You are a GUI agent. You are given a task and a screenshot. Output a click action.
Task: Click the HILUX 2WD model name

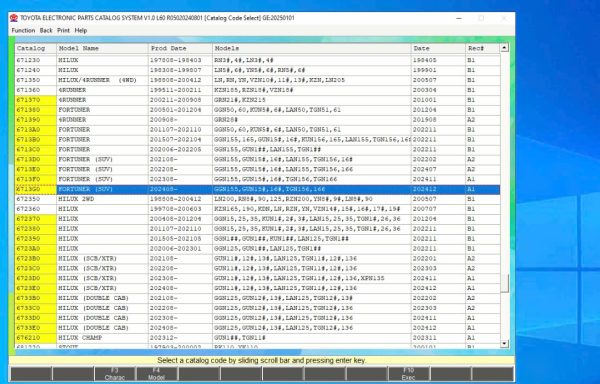pyautogui.click(x=76, y=199)
